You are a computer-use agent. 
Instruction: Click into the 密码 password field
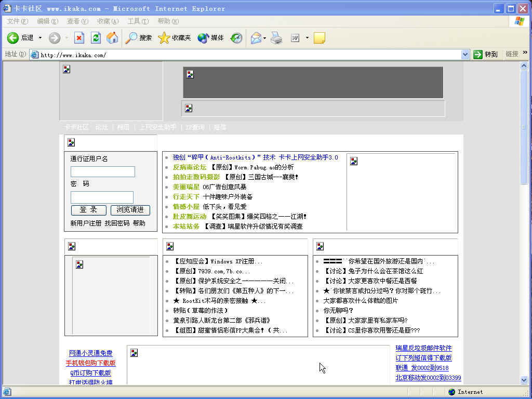click(x=102, y=197)
